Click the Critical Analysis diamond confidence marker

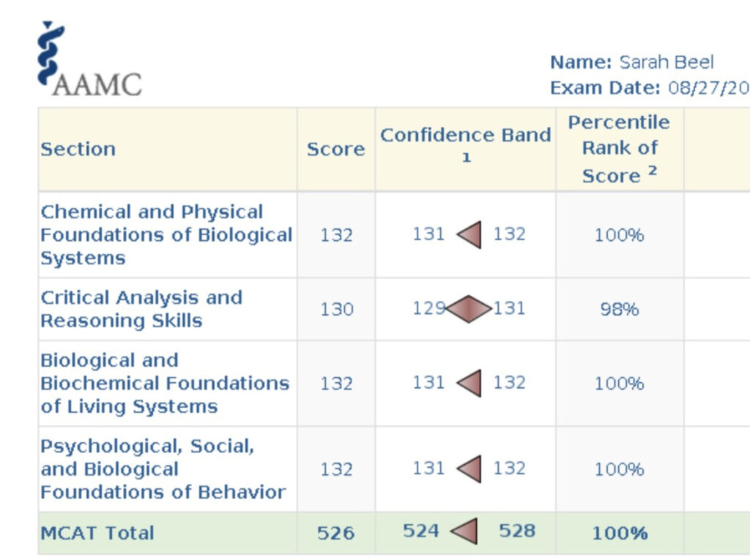click(467, 309)
